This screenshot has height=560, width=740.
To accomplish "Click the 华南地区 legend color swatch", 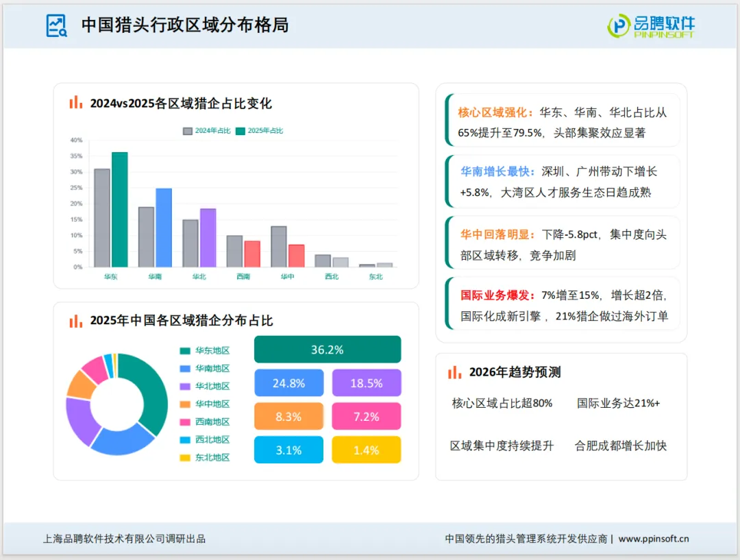I will tap(185, 368).
